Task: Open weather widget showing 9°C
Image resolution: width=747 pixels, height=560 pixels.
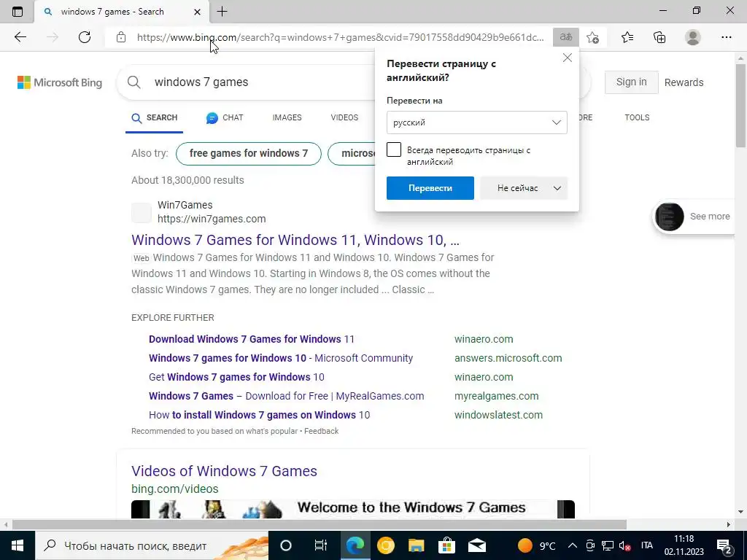Action: pos(536,545)
